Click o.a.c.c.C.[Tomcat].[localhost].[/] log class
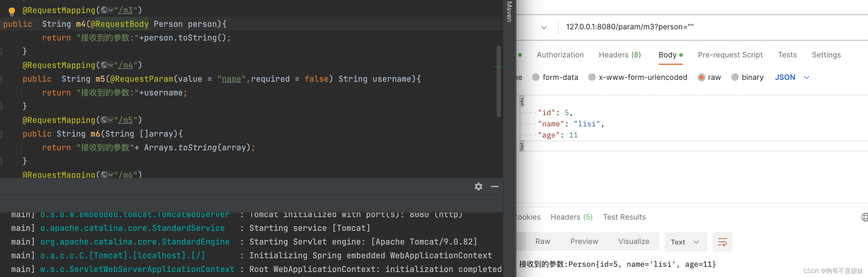This screenshot has width=868, height=277. 123,255
